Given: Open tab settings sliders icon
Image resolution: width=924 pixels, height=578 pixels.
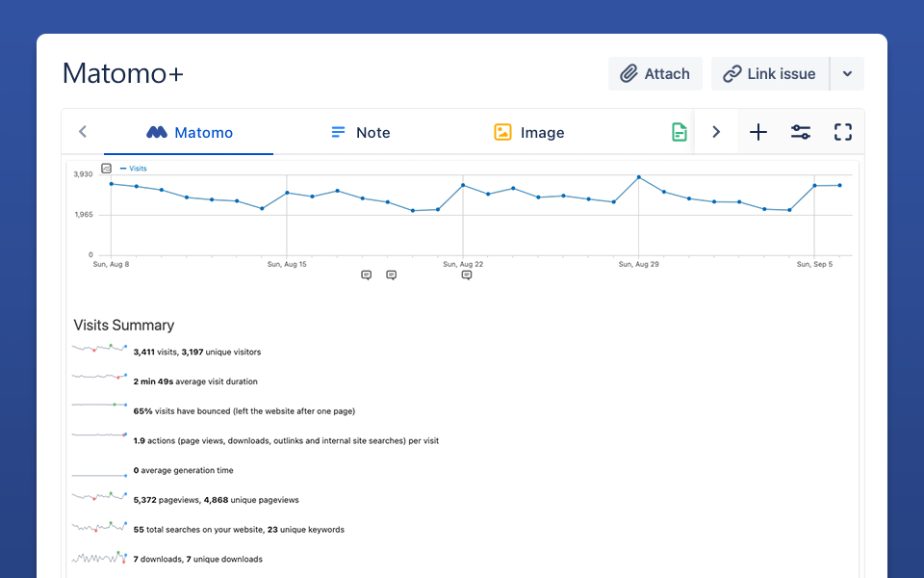Looking at the screenshot, I should point(800,132).
